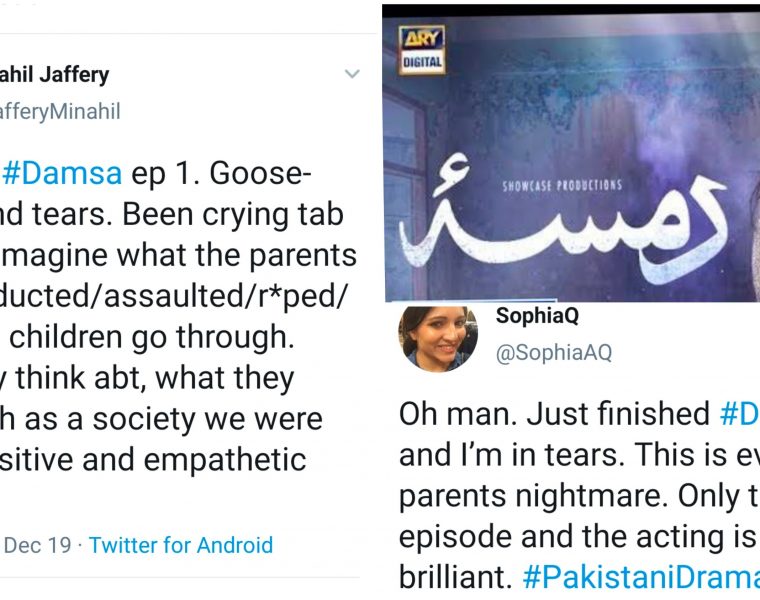Open the Jaffery display name profile link
This screenshot has height=600, width=760.
click(x=55, y=74)
